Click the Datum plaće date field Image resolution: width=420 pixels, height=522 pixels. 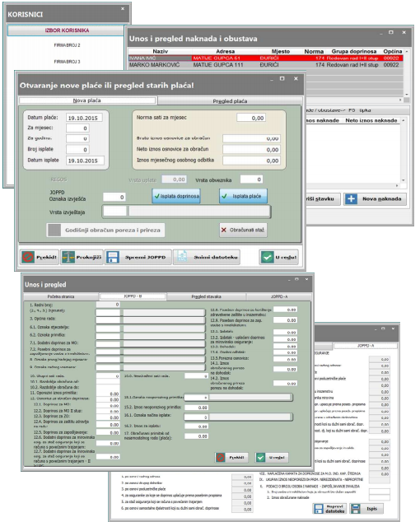pos(84,118)
